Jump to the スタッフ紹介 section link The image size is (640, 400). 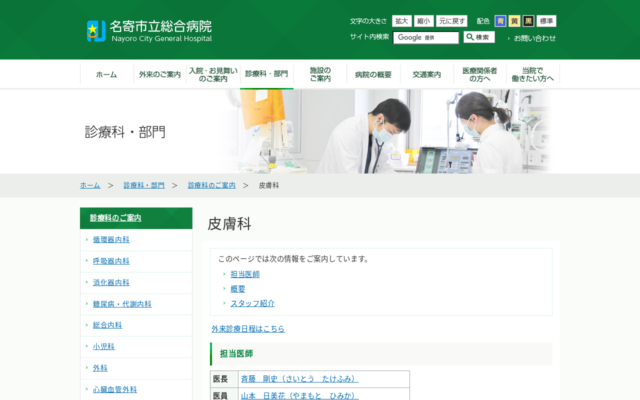(252, 303)
